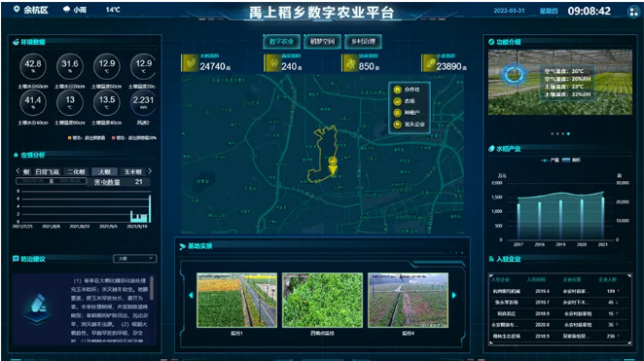644x361 pixels.
Task: Click the 2021 bar in 水稻产业 chart
Action: 602,218
